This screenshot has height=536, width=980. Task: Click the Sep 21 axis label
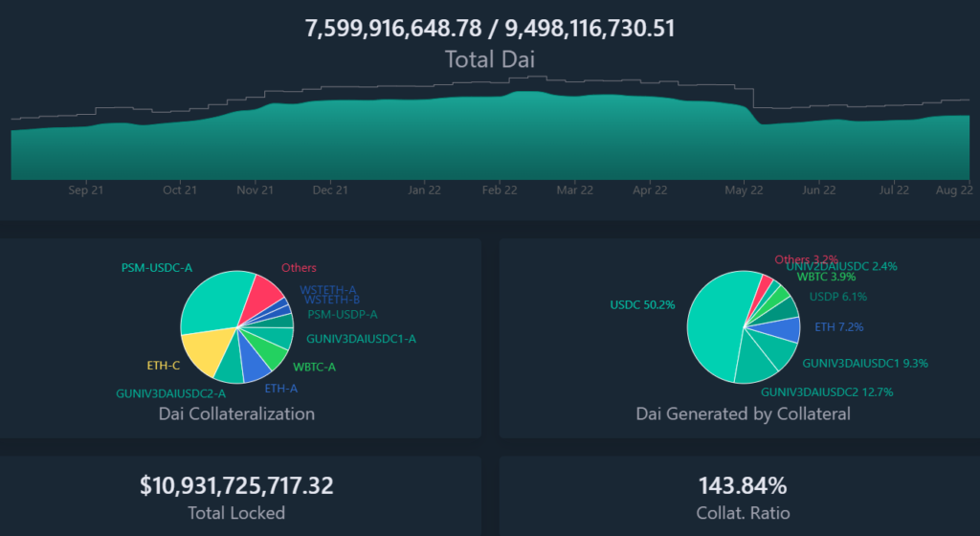(x=85, y=190)
